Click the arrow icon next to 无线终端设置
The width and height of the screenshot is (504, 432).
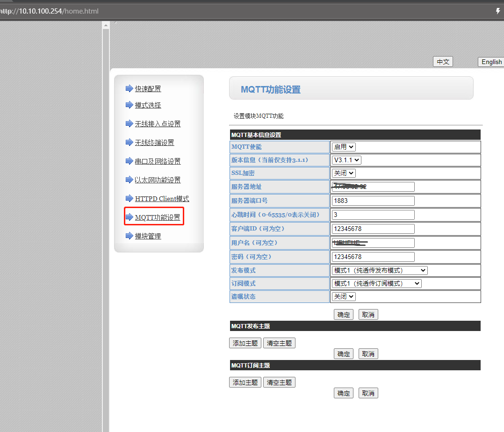(129, 143)
